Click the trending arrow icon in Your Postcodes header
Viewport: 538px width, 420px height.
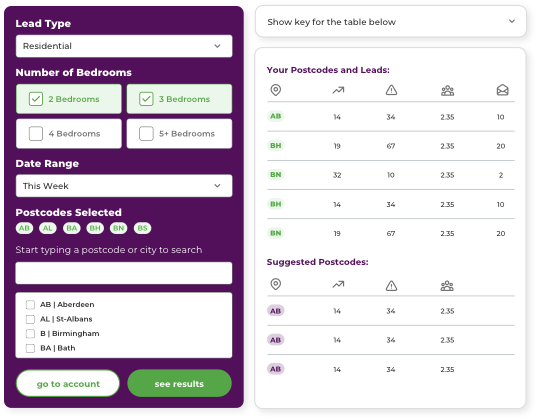tap(338, 90)
